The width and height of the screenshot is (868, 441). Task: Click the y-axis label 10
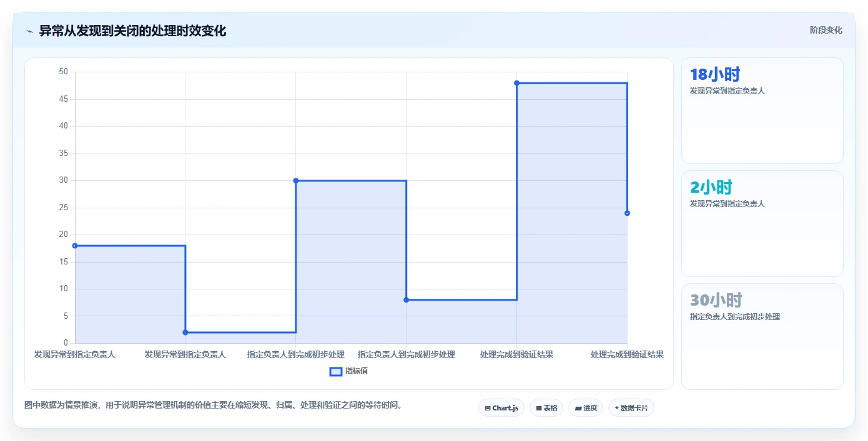pos(64,289)
